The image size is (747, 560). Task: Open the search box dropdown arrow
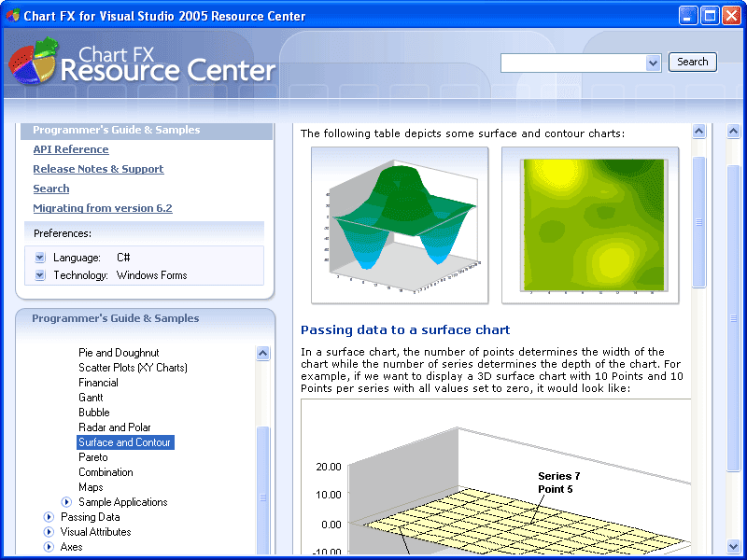coord(653,63)
